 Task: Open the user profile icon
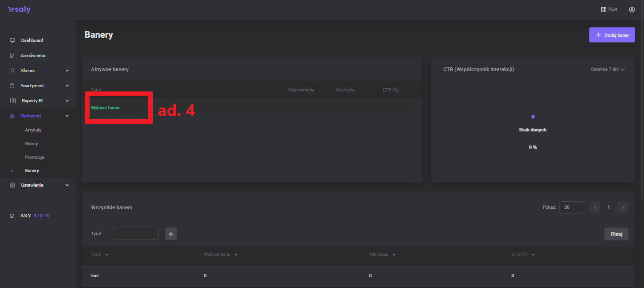pyautogui.click(x=632, y=9)
